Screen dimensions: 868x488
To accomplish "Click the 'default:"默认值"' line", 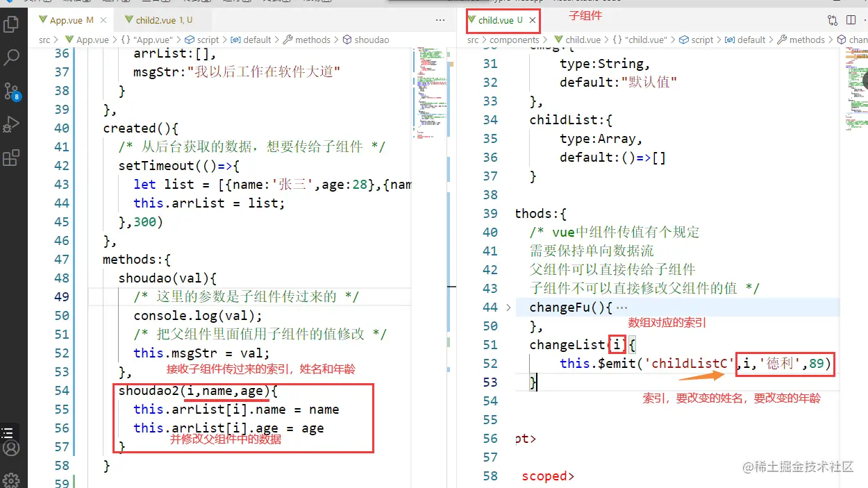I will 618,82.
